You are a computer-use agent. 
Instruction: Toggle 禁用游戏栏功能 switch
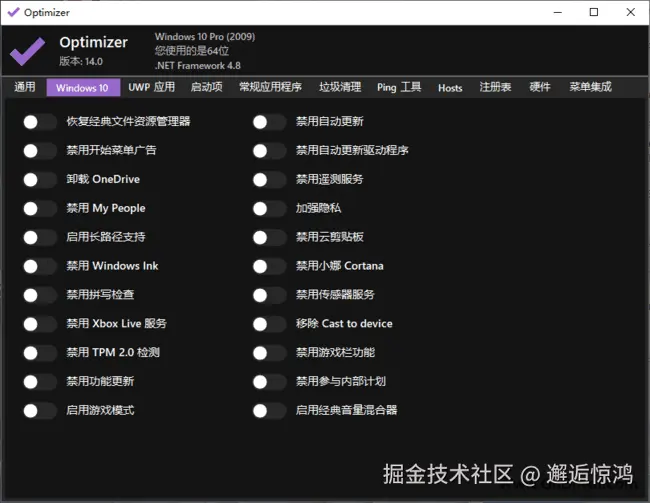point(269,353)
